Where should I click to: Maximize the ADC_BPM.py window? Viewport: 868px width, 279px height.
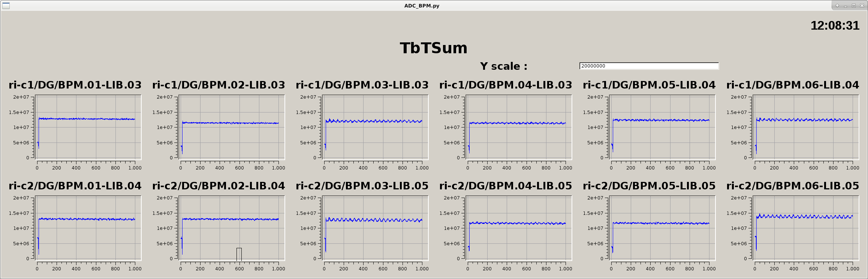854,6
